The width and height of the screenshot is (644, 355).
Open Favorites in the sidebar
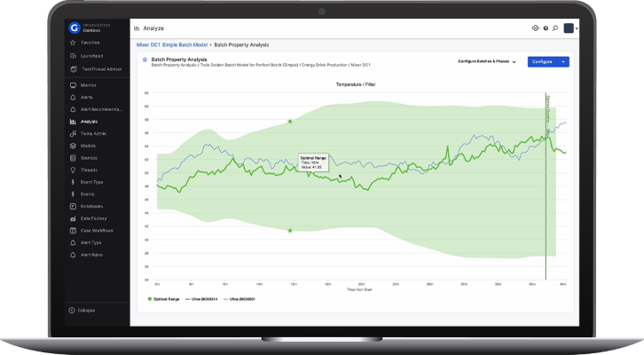click(90, 43)
